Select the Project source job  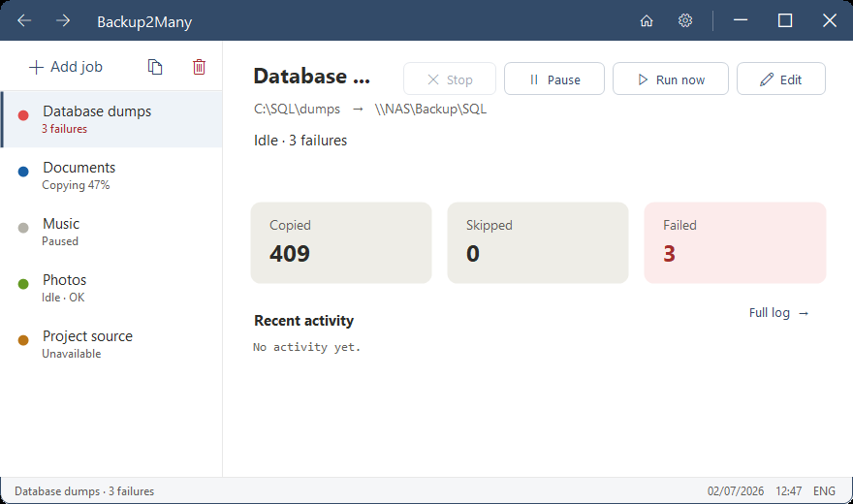pos(111,344)
